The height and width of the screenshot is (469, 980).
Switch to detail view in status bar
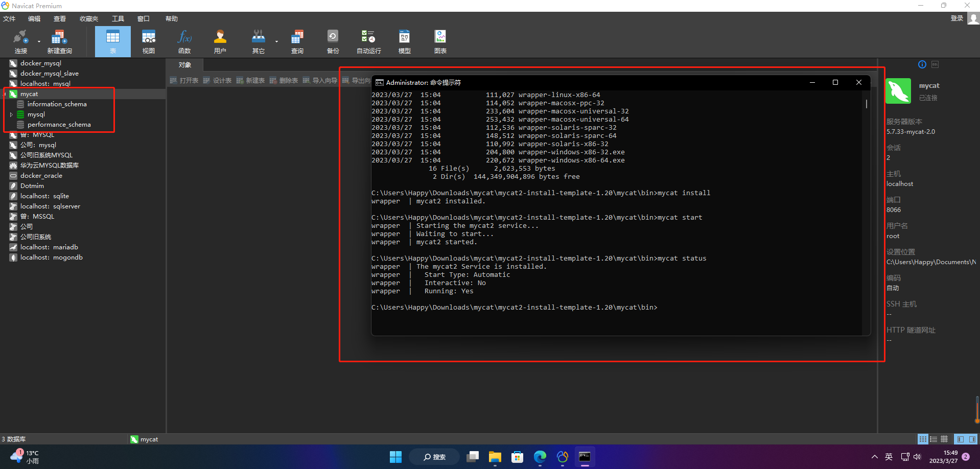coord(944,439)
